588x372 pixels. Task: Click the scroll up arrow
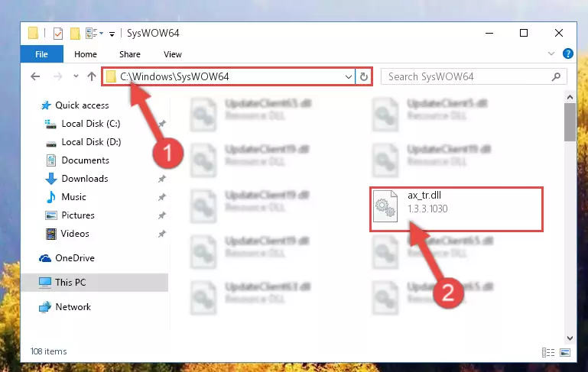570,97
